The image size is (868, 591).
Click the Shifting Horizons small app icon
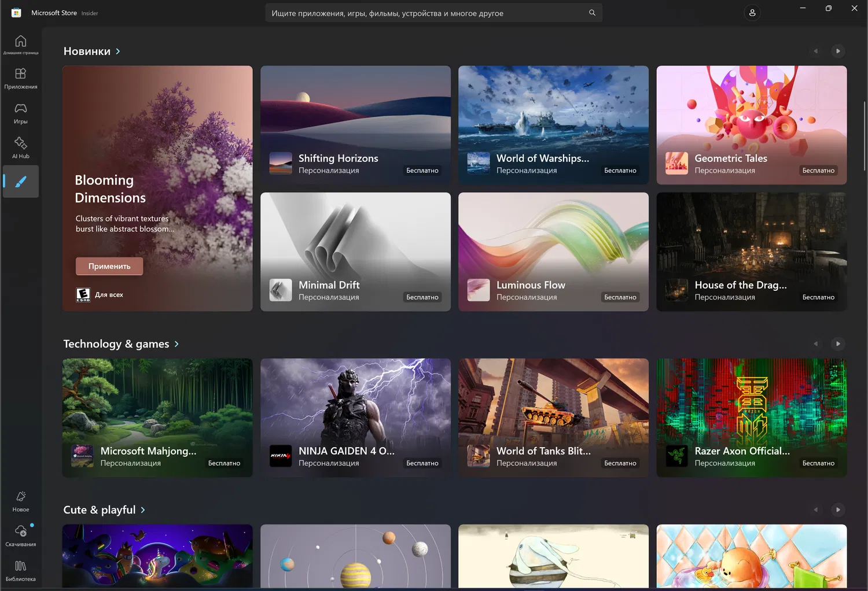pyautogui.click(x=281, y=164)
